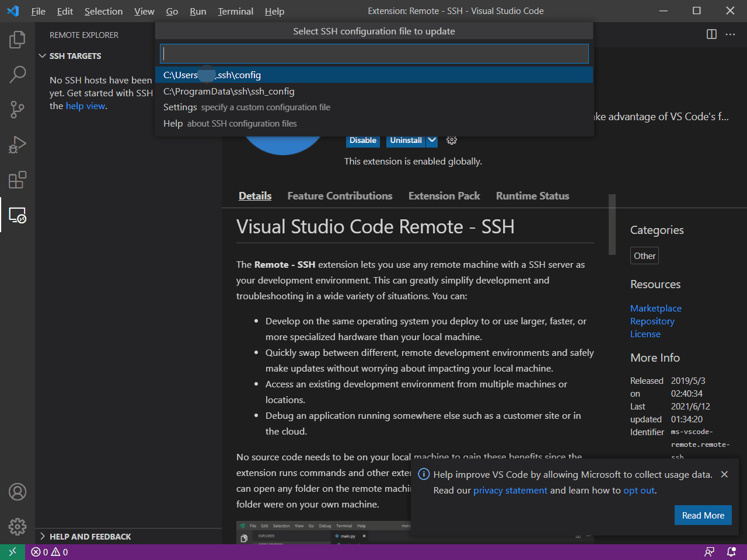Open the Selection menu
747x560 pixels.
click(x=103, y=11)
